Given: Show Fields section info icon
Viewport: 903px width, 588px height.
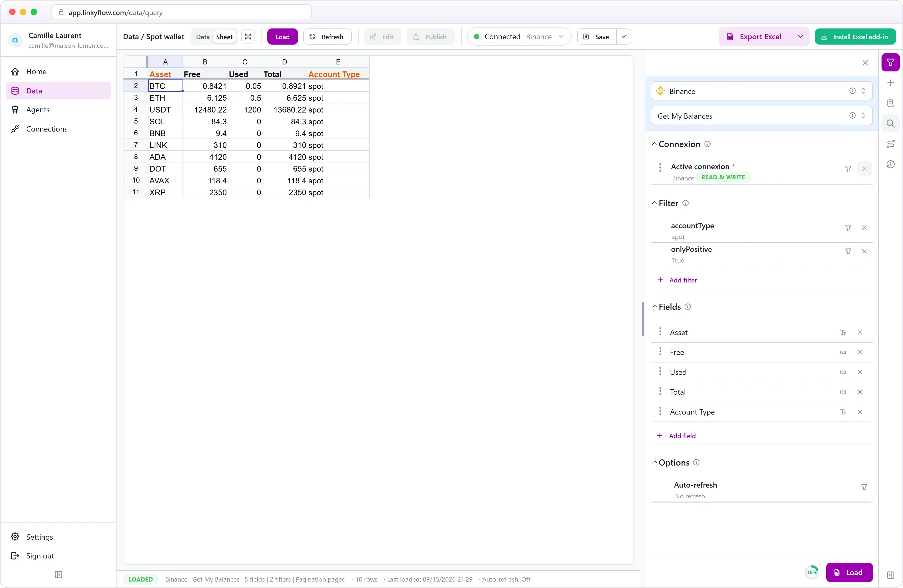Looking at the screenshot, I should click(x=687, y=307).
